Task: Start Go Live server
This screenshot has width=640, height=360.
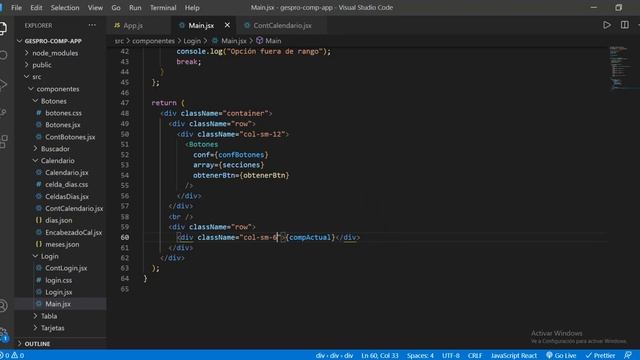Action: point(561,356)
